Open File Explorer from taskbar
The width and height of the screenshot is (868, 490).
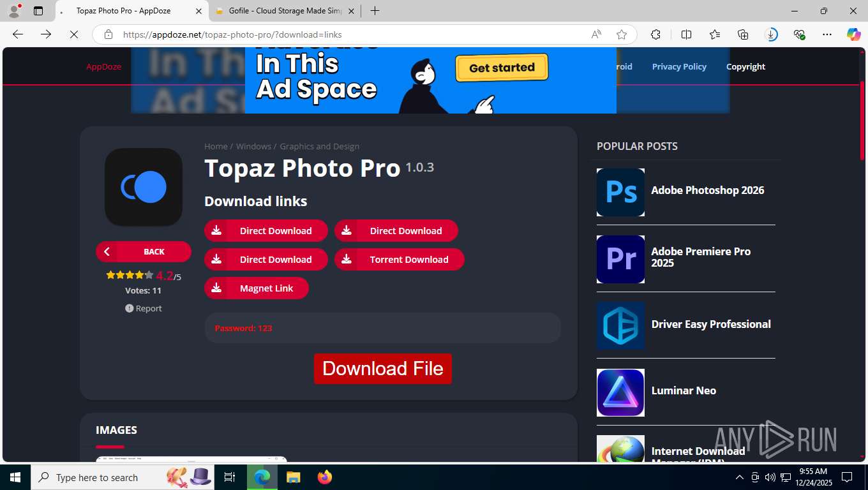point(293,477)
